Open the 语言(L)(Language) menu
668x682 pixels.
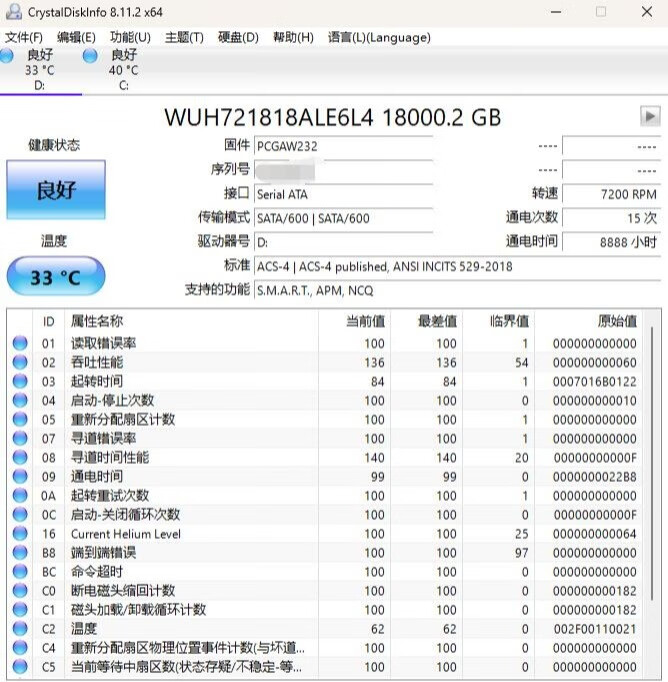tap(379, 37)
